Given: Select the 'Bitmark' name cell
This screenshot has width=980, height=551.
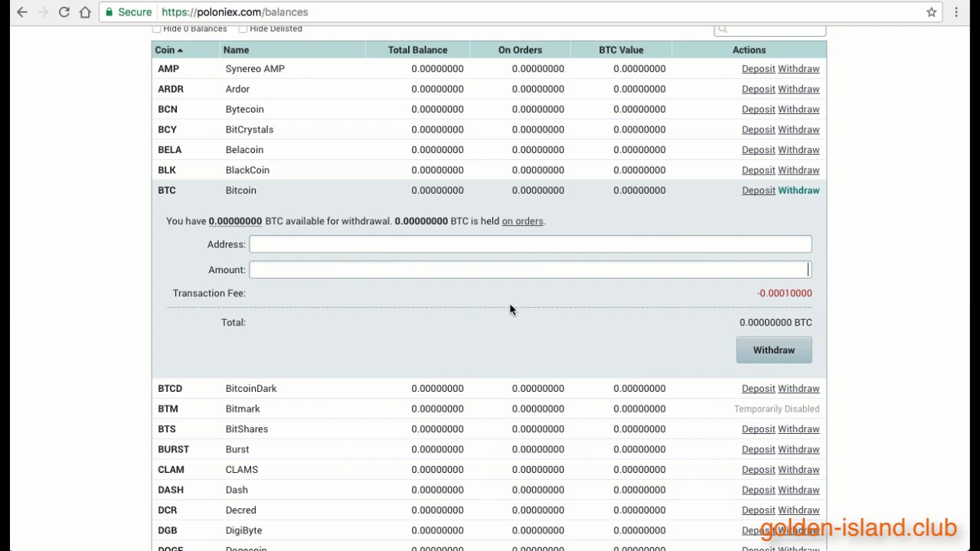Looking at the screenshot, I should (243, 409).
